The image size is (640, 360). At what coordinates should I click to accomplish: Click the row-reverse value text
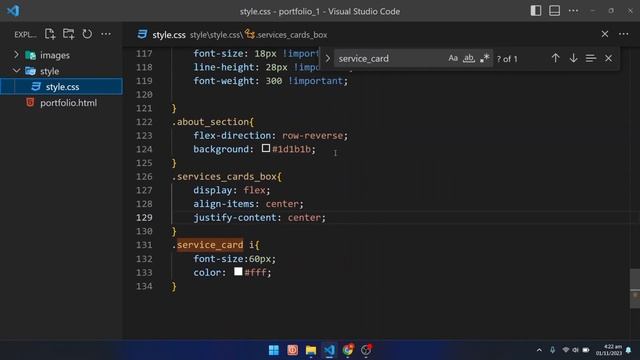coord(312,136)
